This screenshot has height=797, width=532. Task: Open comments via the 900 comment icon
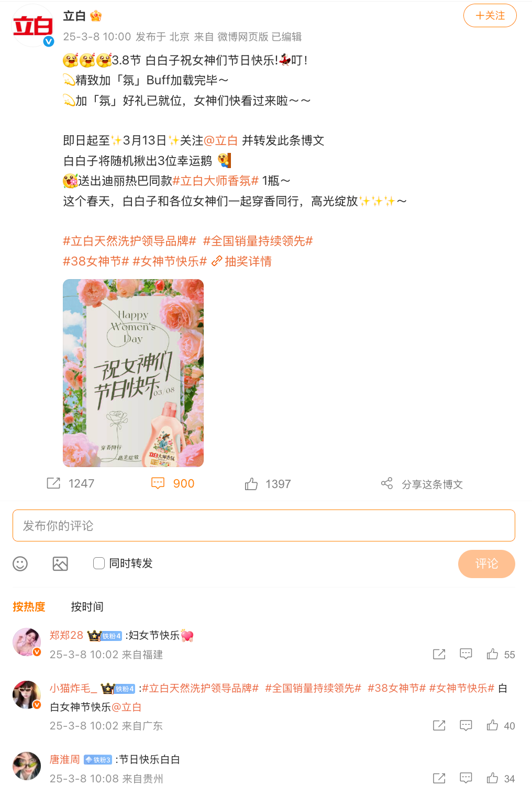(158, 483)
